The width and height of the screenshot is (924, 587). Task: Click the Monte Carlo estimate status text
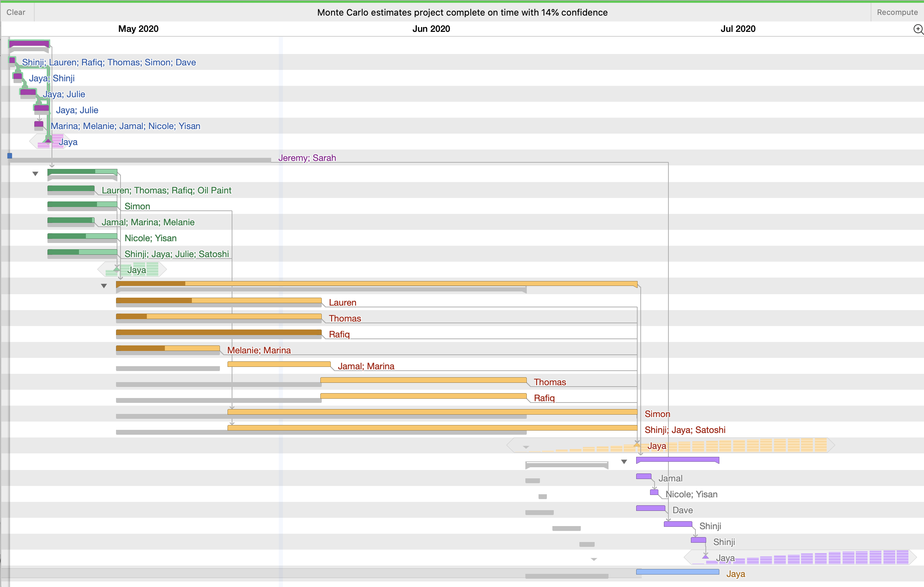tap(462, 12)
